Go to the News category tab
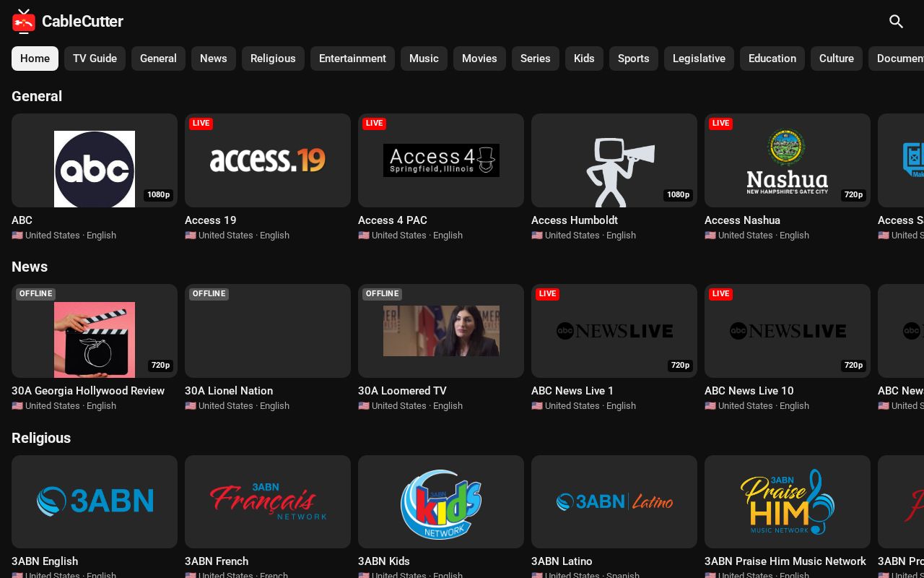Screen dimensions: 924x578 coord(214,59)
